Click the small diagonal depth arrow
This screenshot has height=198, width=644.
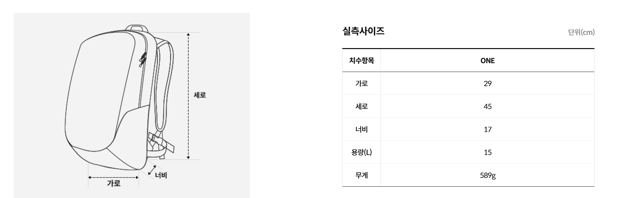pos(152,170)
